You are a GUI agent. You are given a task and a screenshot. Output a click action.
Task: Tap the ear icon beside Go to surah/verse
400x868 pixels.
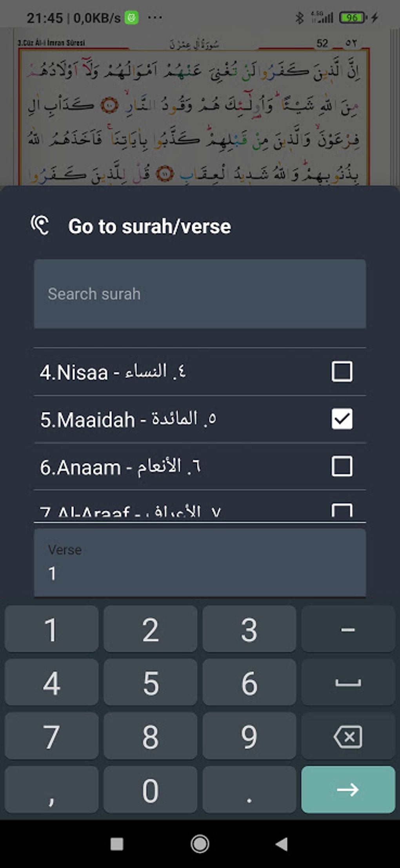[x=40, y=225]
